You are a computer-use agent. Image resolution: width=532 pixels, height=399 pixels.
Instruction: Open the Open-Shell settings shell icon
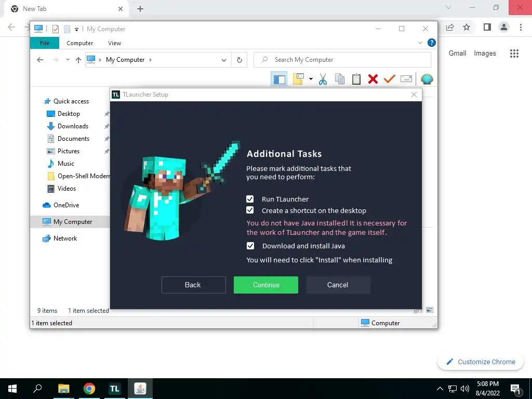[x=427, y=79]
